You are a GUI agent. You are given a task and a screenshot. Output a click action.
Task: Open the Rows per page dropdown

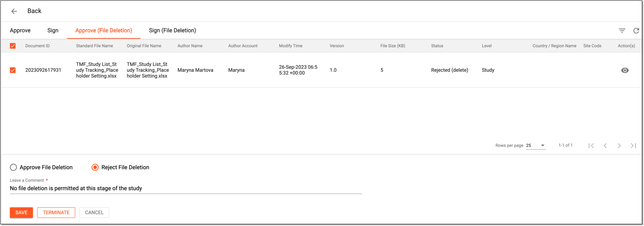click(536, 146)
